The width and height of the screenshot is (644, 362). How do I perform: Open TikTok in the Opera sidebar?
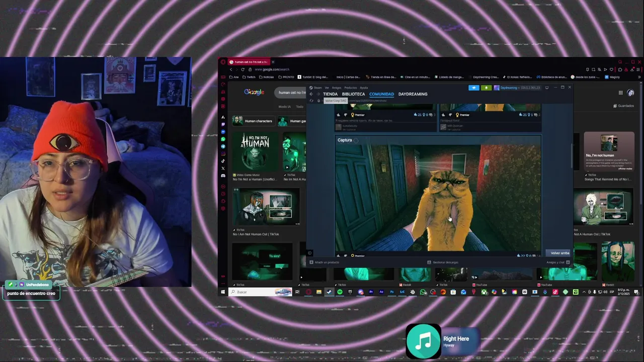pyautogui.click(x=223, y=161)
